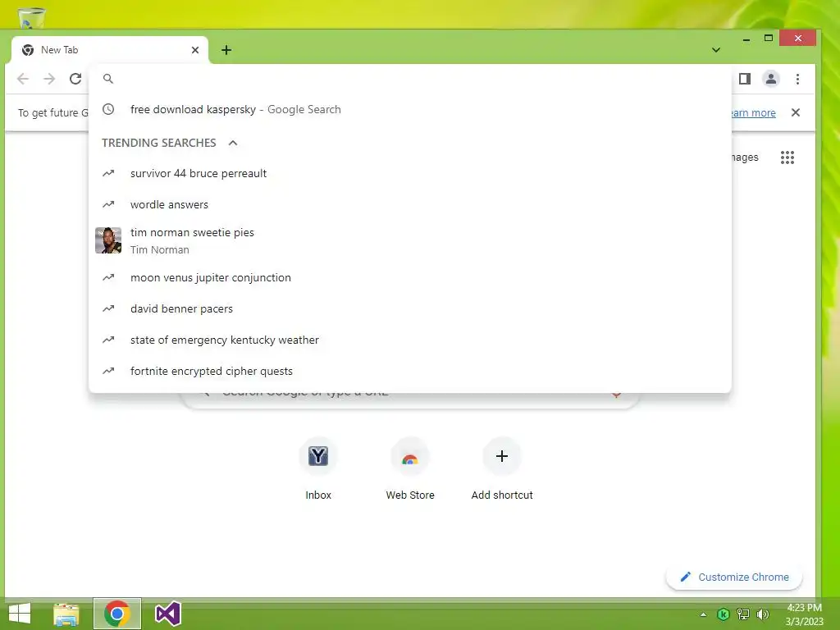
Task: Open the Google apps grid
Action: [787, 157]
